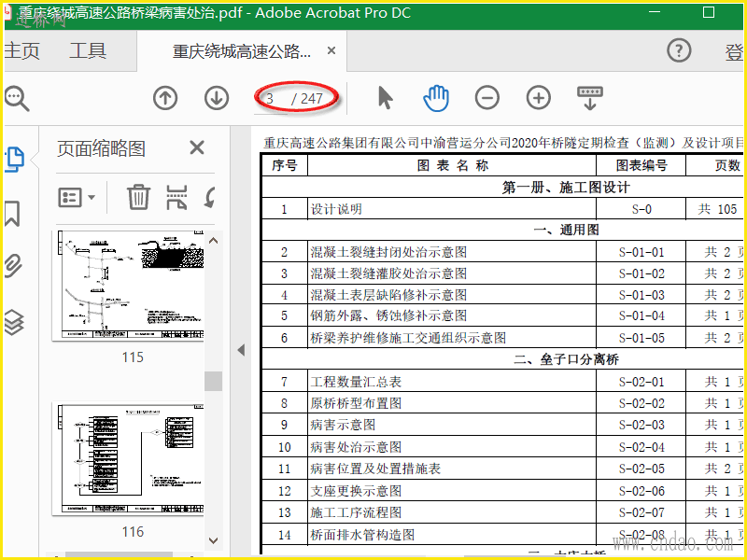Open the layers sidebar panel

(14, 322)
